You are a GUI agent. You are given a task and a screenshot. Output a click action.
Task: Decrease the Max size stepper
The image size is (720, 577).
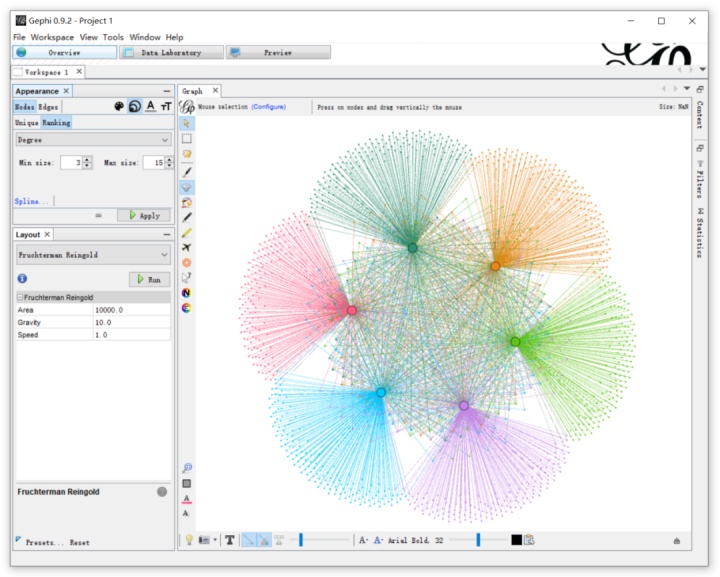(169, 165)
